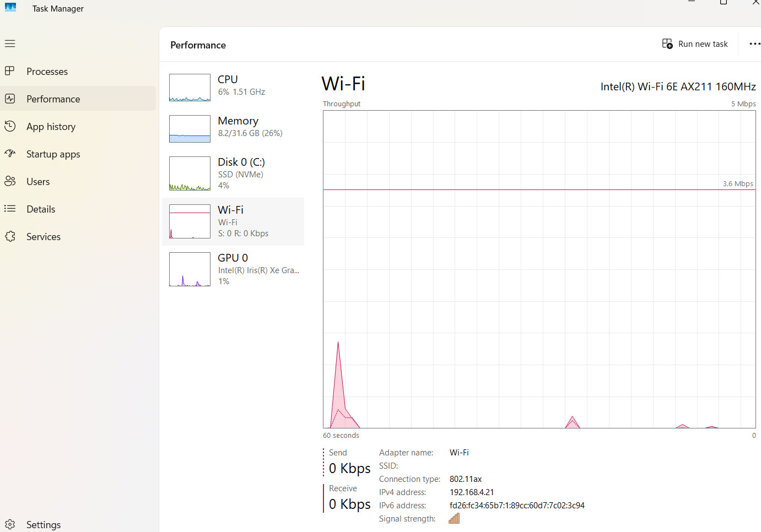The width and height of the screenshot is (761, 532).
Task: Click the Send 0 Kbps value
Action: tap(350, 469)
